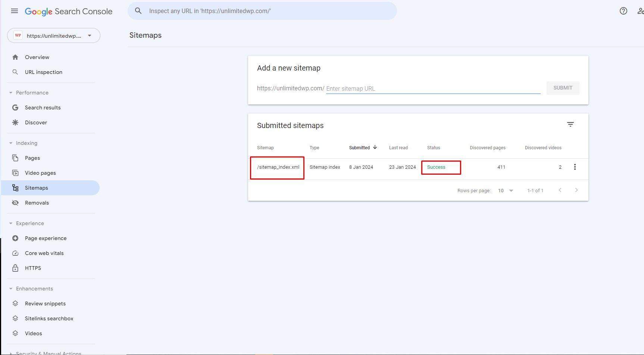This screenshot has height=355, width=644.
Task: Select Sitemaps in the sidebar
Action: 50,188
